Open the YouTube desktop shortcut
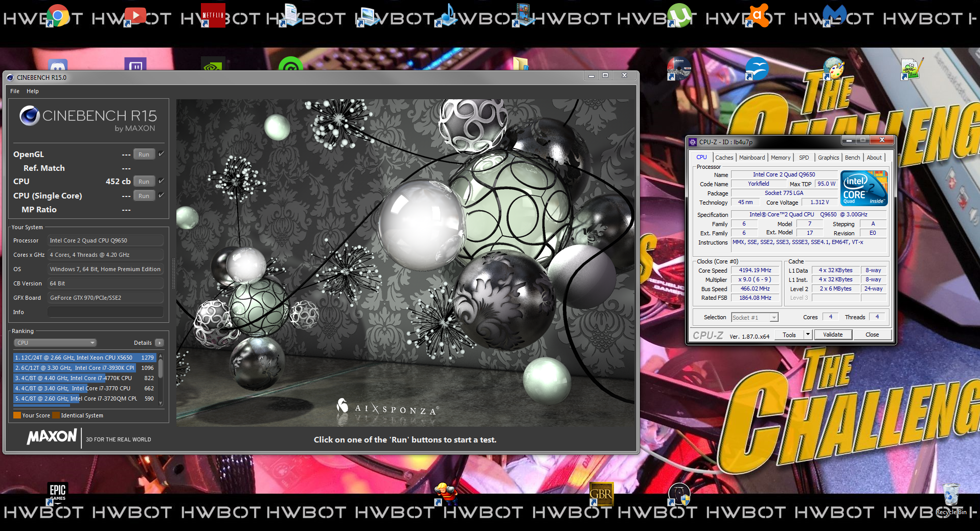The width and height of the screenshot is (980, 531). point(135,15)
